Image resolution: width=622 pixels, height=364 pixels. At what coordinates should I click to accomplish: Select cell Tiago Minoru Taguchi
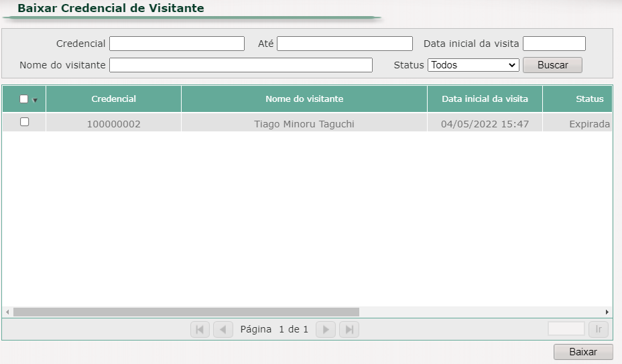(x=304, y=122)
